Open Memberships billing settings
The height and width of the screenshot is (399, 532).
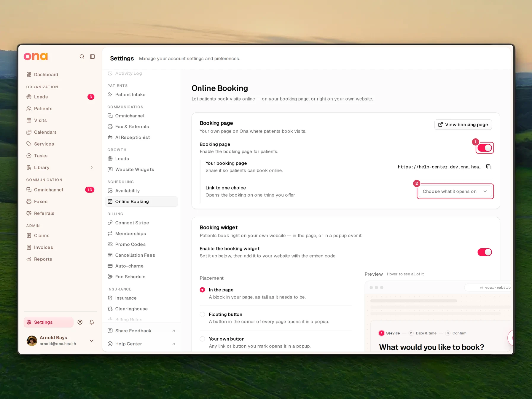click(x=141, y=234)
